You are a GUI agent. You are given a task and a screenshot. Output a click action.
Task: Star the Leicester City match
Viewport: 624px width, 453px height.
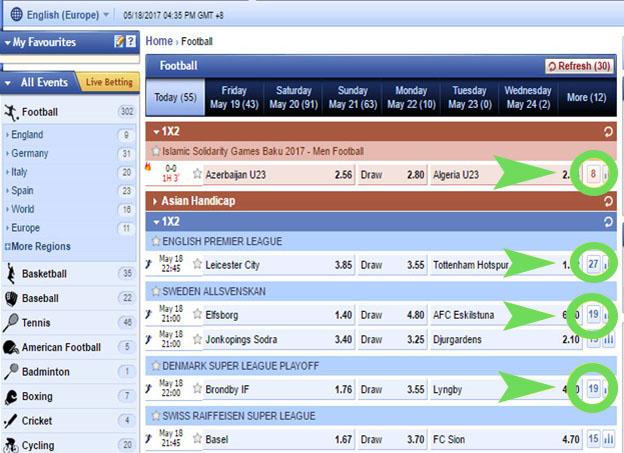click(197, 264)
